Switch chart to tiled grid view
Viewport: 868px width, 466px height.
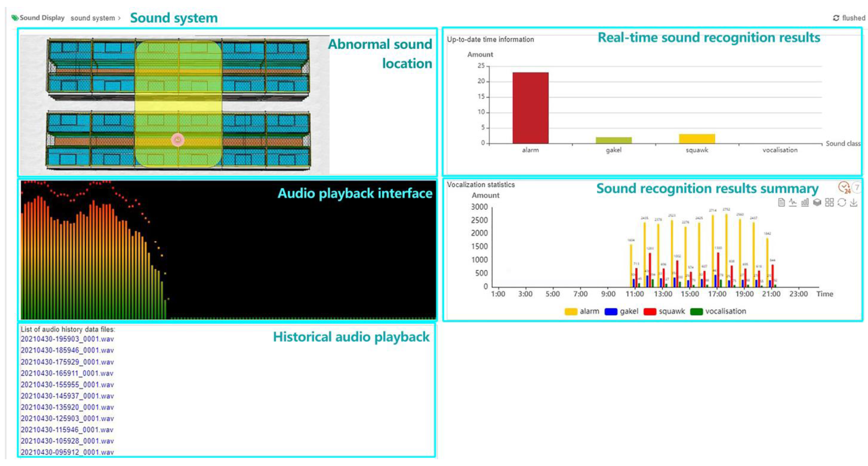click(x=829, y=202)
